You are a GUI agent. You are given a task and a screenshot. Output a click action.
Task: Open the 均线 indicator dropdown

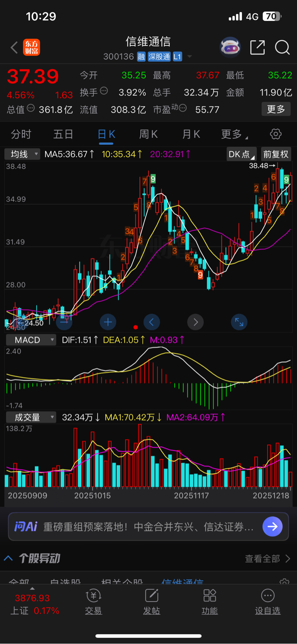pos(22,154)
